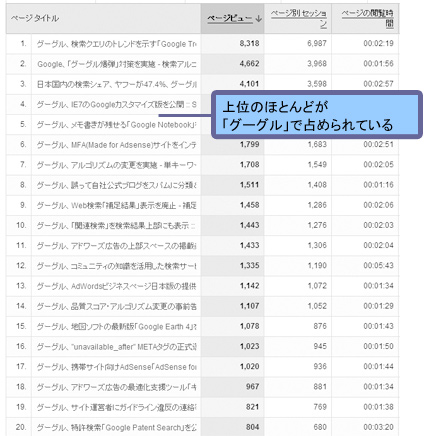The height and width of the screenshot is (436, 428).
Task: Select pageview value 967
Action: 253,387
